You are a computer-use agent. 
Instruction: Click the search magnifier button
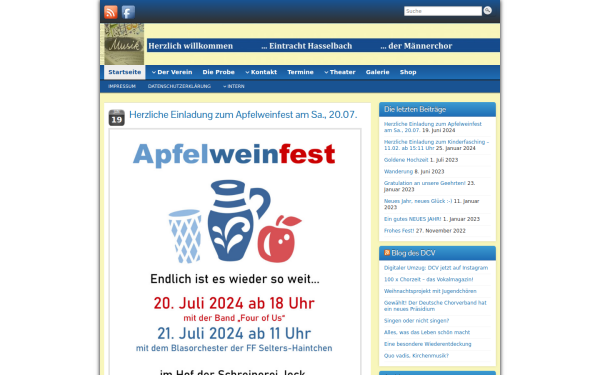point(488,11)
